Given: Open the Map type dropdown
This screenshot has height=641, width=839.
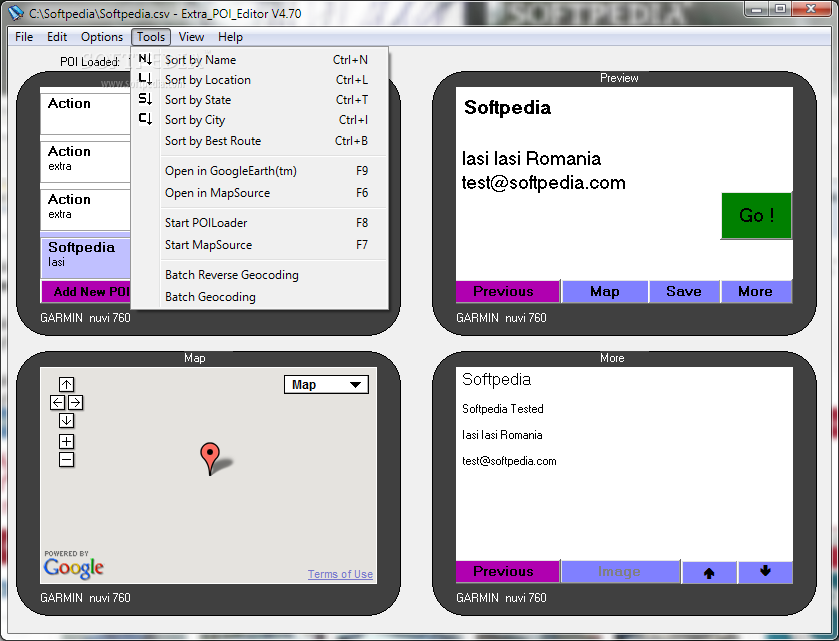Looking at the screenshot, I should pos(326,385).
